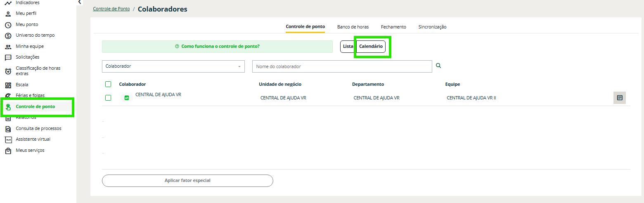Viewport: 644px width, 203px height.
Task: Click the Solicitações chat icon
Action: 8,57
